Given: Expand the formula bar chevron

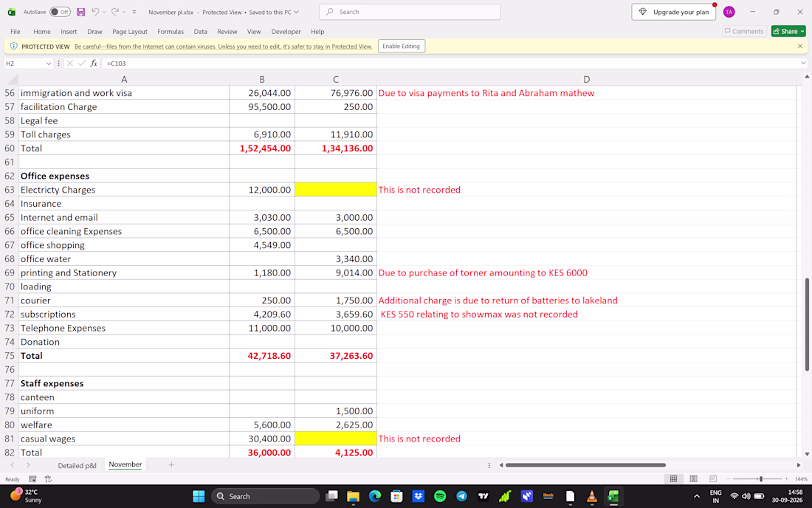Looking at the screenshot, I should pos(803,63).
